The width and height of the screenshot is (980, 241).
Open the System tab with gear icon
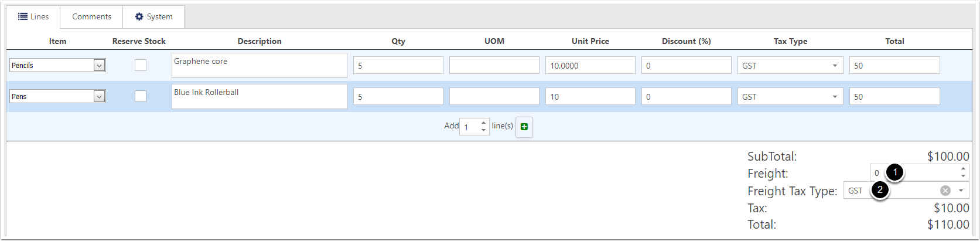[153, 16]
